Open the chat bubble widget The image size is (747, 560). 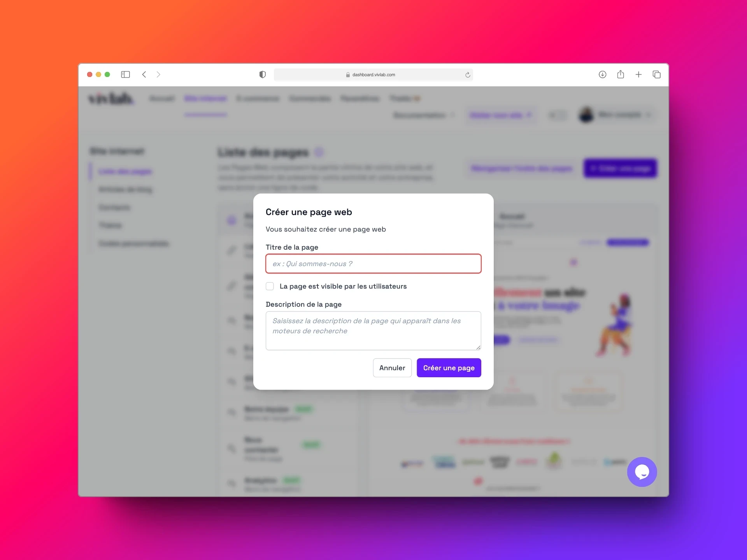pos(642,472)
